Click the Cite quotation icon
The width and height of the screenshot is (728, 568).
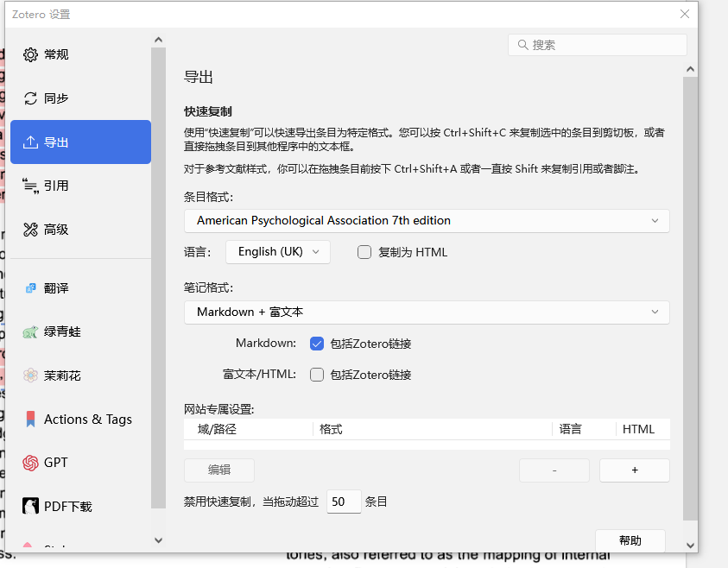tap(30, 186)
